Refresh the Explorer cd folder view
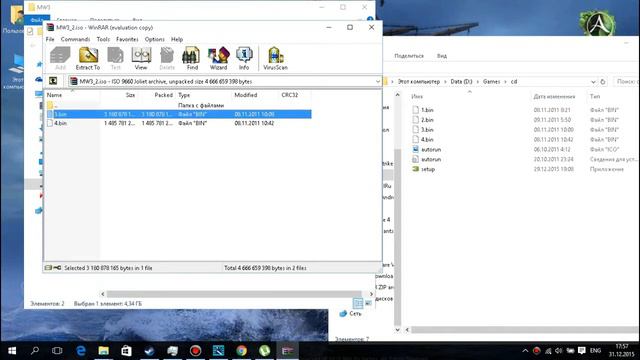The width and height of the screenshot is (640, 360). click(x=603, y=82)
